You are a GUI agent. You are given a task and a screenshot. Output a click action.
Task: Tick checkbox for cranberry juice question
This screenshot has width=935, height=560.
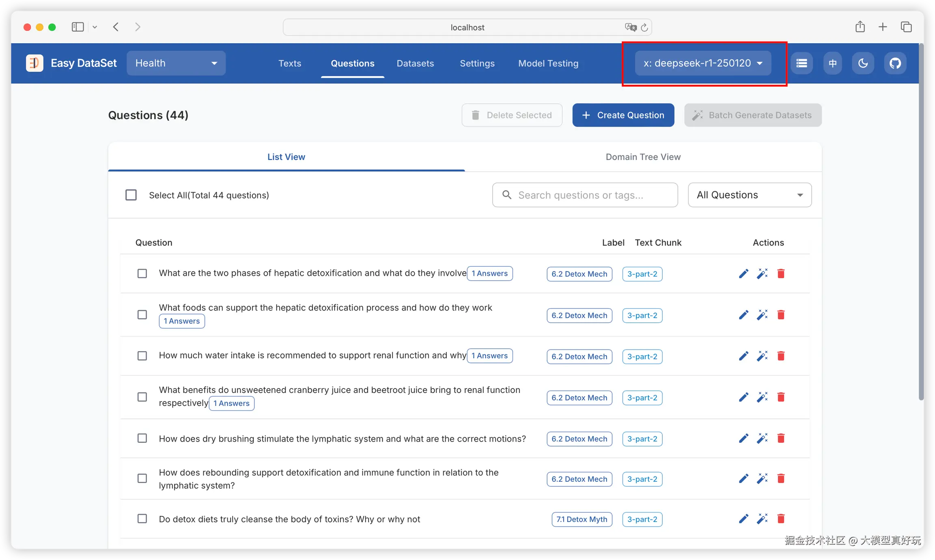pos(142,397)
